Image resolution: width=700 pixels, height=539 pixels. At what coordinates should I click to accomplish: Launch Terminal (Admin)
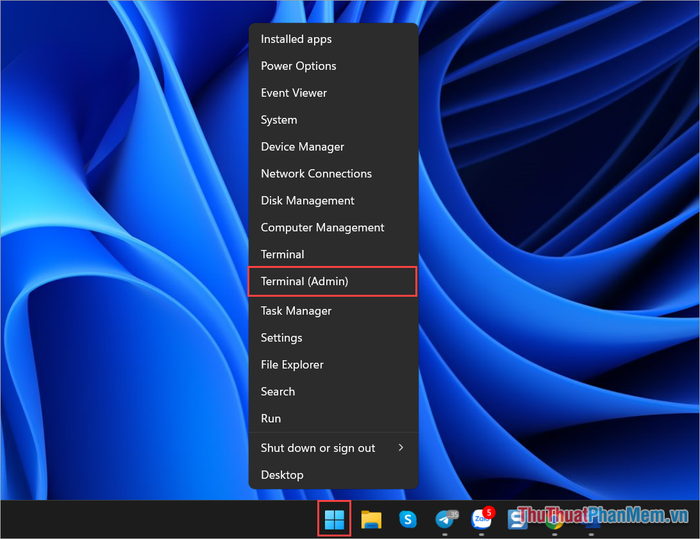pos(333,281)
